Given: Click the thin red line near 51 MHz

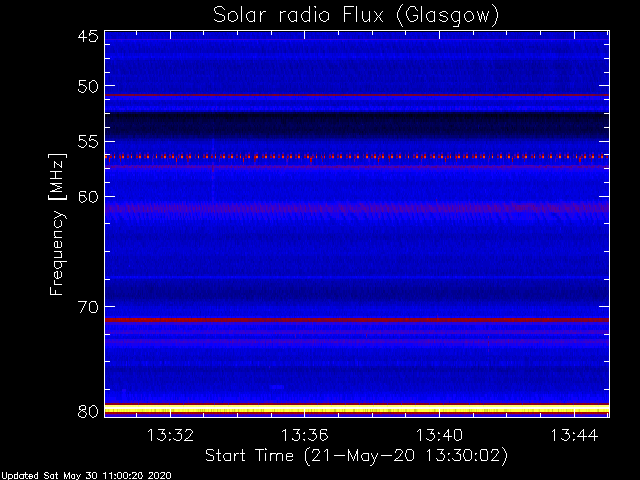Looking at the screenshot, I should coord(357,95).
